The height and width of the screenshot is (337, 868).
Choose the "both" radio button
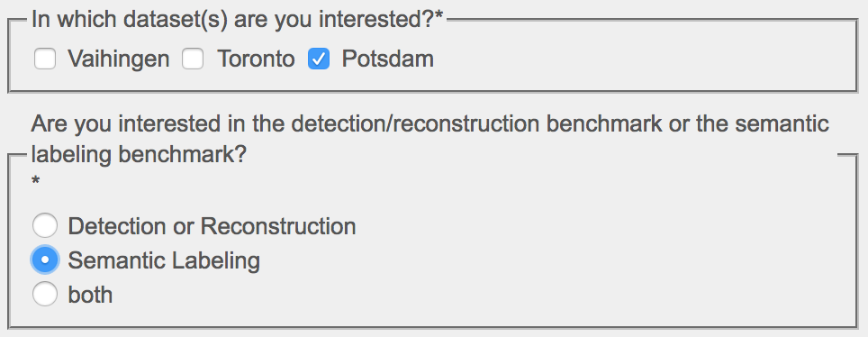tap(45, 294)
